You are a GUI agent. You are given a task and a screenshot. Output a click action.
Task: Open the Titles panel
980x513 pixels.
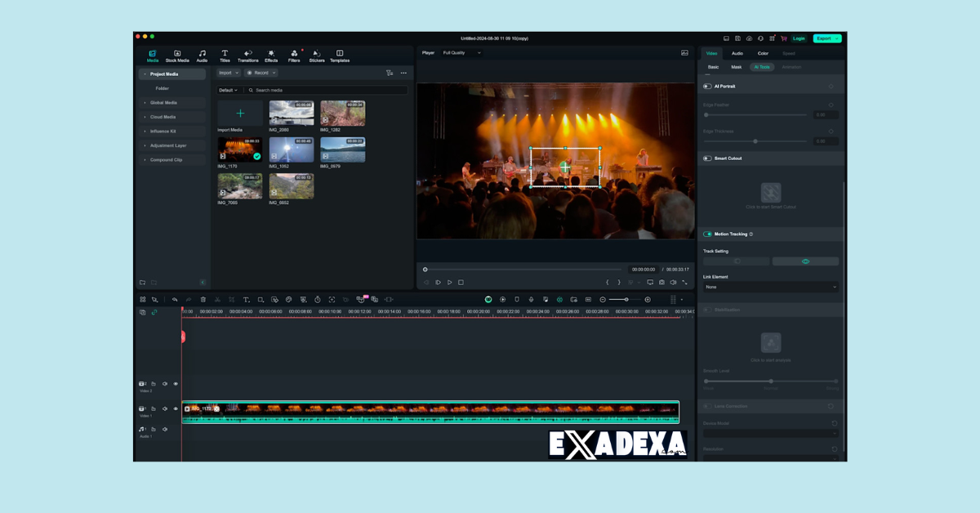pos(224,56)
